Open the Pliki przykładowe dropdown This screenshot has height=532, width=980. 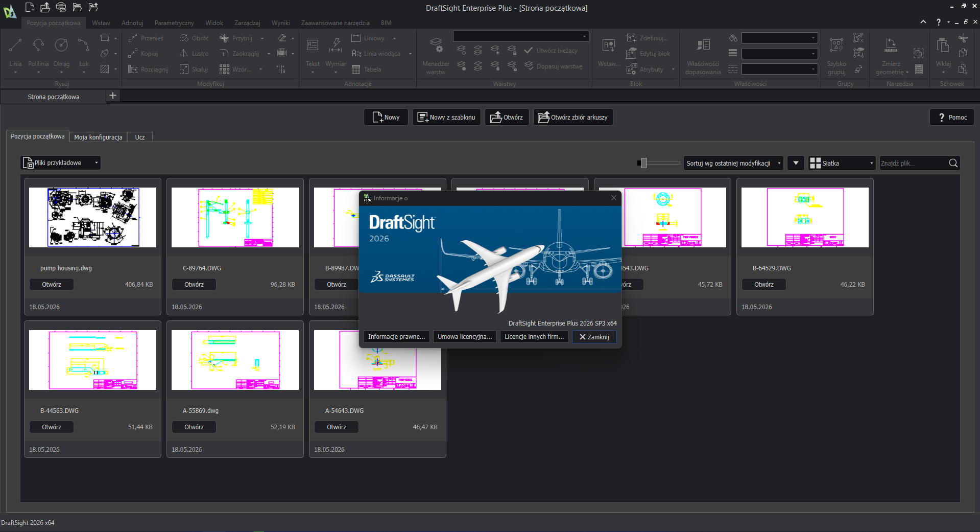[61, 163]
